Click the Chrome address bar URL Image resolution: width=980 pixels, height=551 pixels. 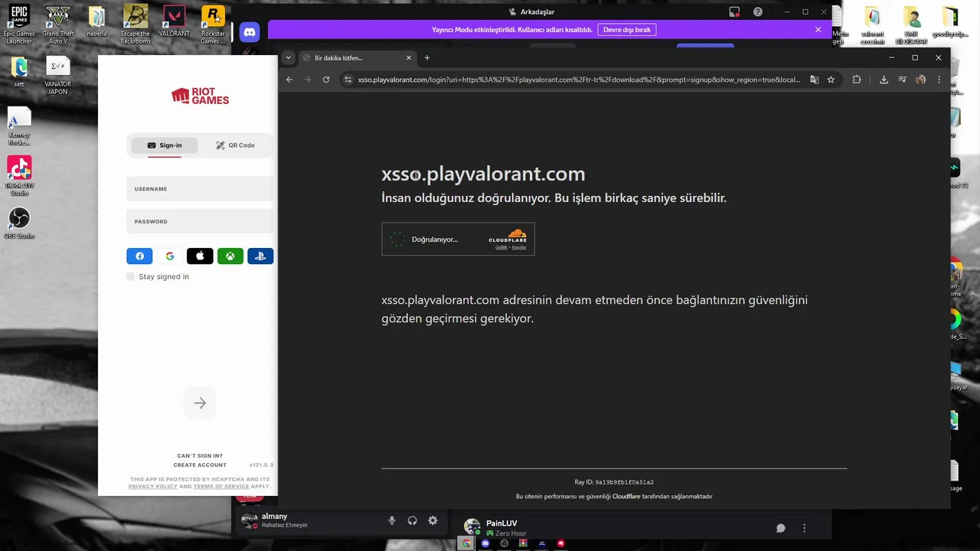(x=579, y=80)
